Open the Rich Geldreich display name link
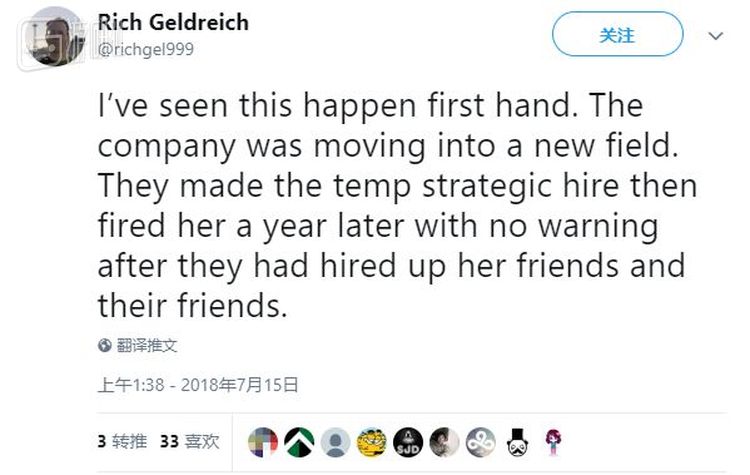The image size is (750, 475). (x=173, y=23)
